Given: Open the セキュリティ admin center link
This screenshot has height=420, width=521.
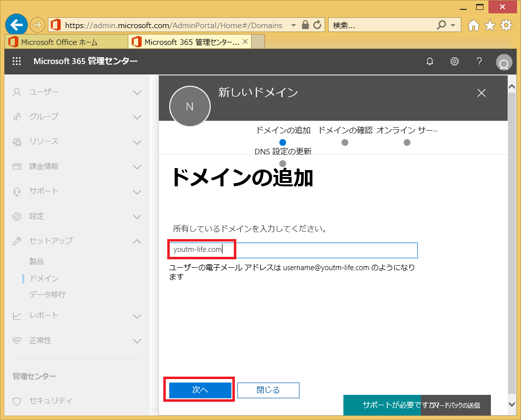Looking at the screenshot, I should [50, 401].
